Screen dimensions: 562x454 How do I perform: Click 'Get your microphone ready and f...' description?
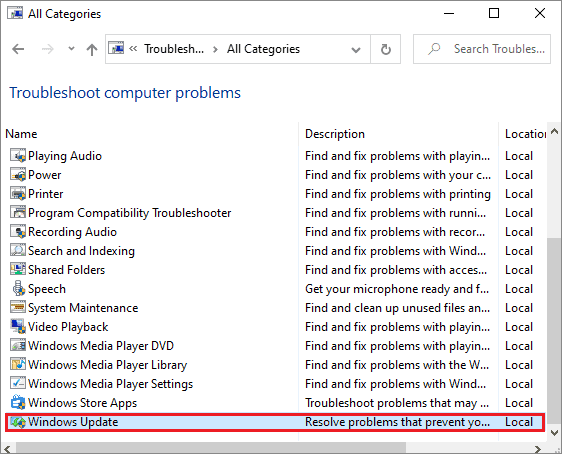[397, 289]
